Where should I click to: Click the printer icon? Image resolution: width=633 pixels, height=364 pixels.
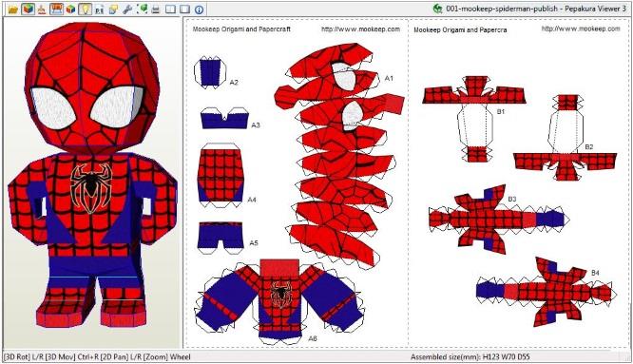(156, 10)
